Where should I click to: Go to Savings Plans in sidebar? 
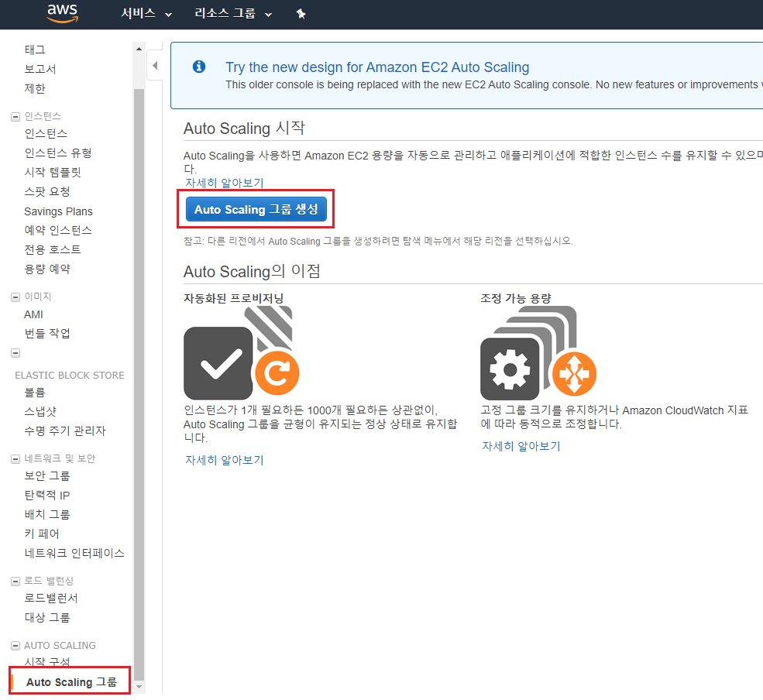[58, 211]
